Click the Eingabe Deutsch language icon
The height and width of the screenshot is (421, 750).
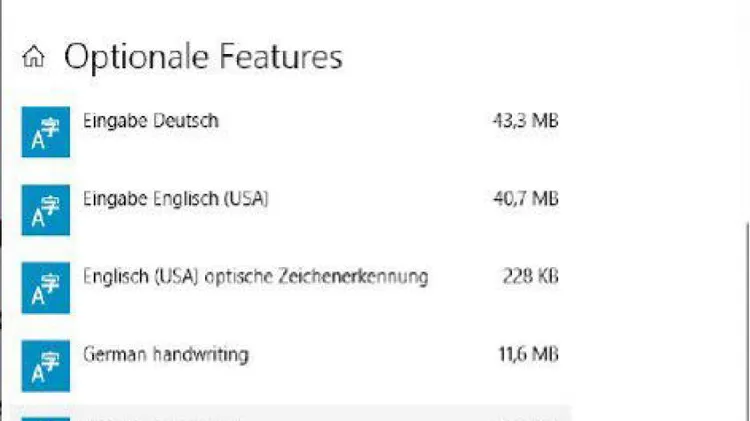click(45, 132)
